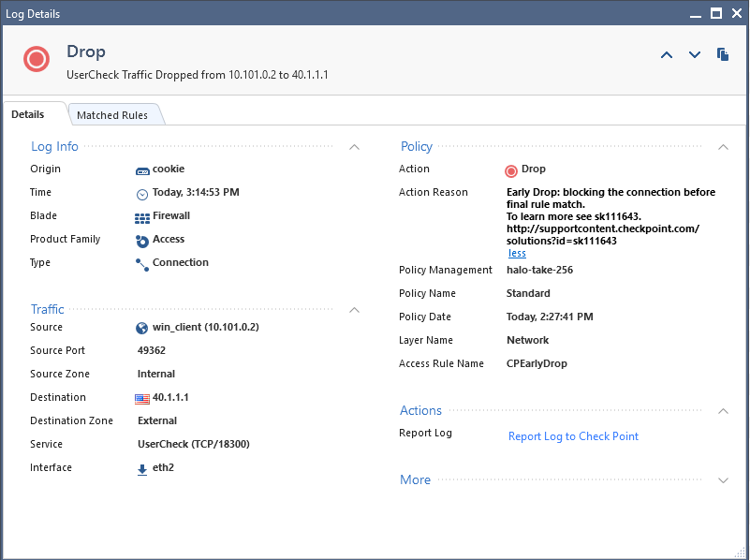The image size is (750, 560).
Task: Go to next log with down arrow icon
Action: point(694,54)
